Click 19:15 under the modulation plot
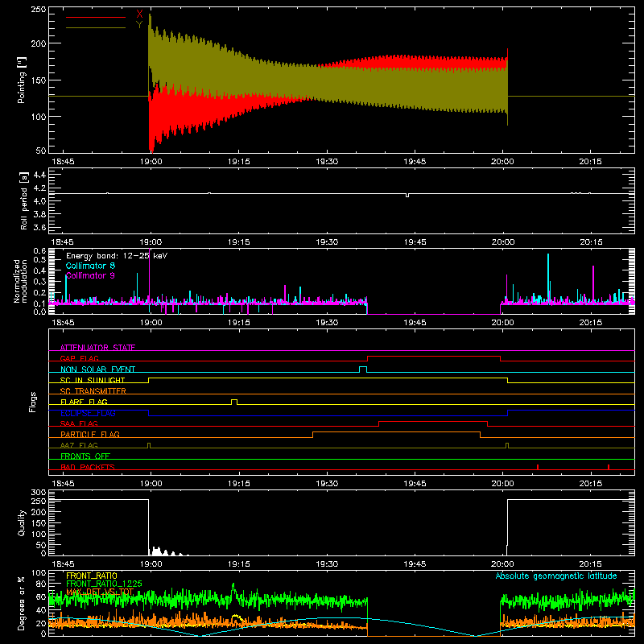This screenshot has height=644, width=644. (x=238, y=323)
